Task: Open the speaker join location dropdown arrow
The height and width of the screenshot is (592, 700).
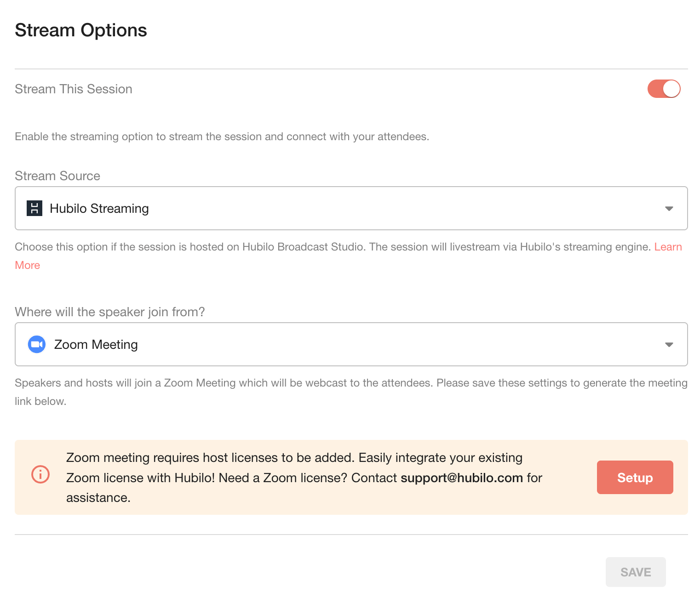Action: pyautogui.click(x=669, y=345)
